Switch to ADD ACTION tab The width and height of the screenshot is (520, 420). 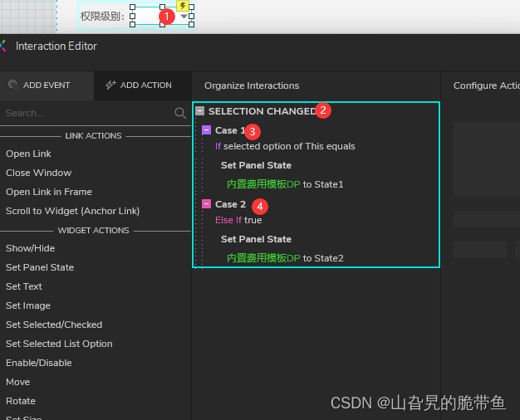(143, 85)
